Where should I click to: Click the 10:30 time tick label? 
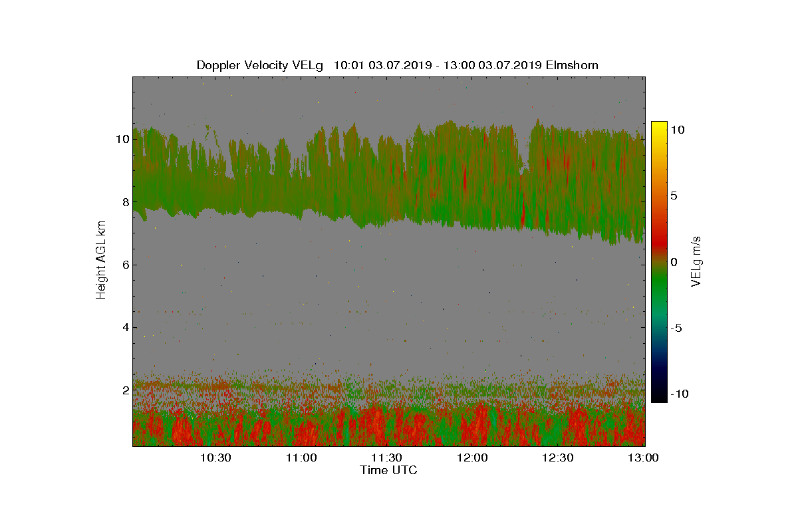(215, 458)
